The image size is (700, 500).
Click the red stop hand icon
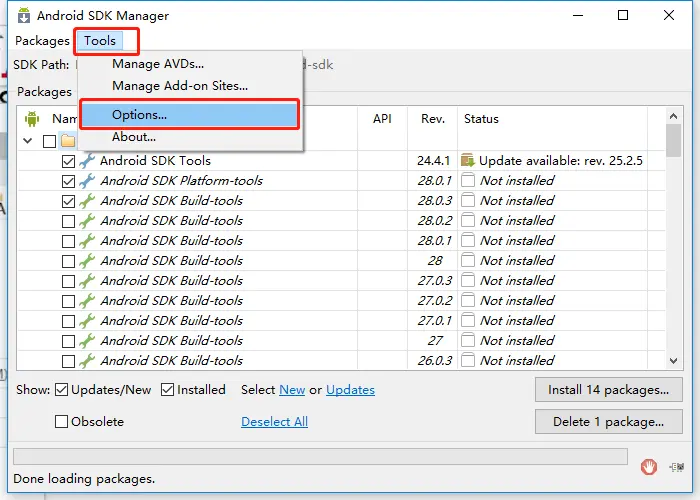tap(649, 467)
